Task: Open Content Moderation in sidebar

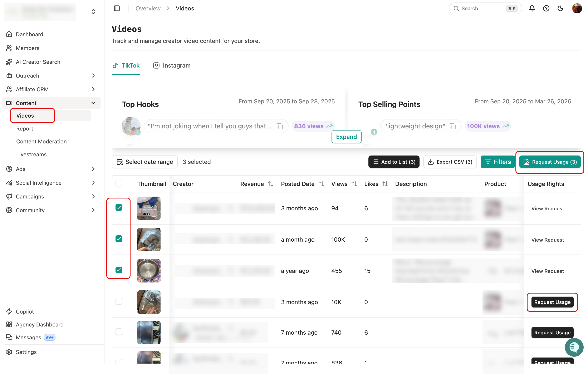Action: tap(41, 141)
